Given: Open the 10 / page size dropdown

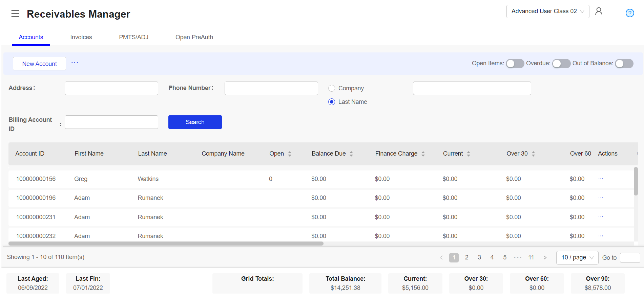Looking at the screenshot, I should (x=577, y=258).
